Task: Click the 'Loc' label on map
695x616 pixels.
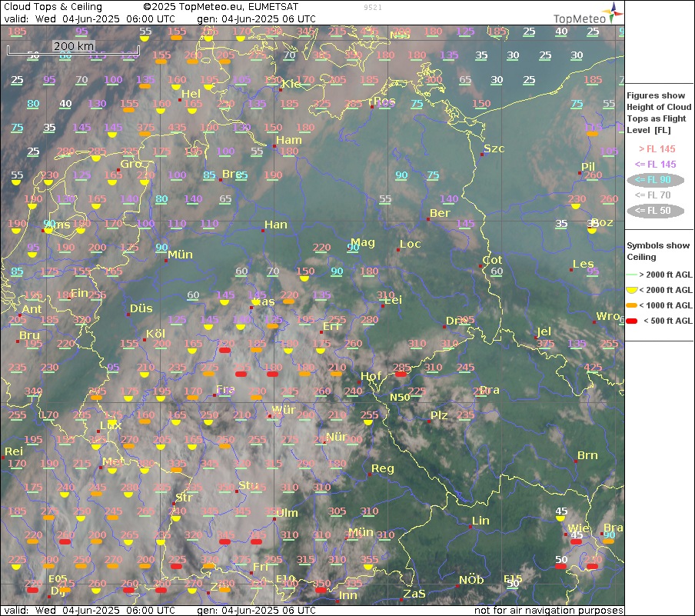Action: coord(410,244)
